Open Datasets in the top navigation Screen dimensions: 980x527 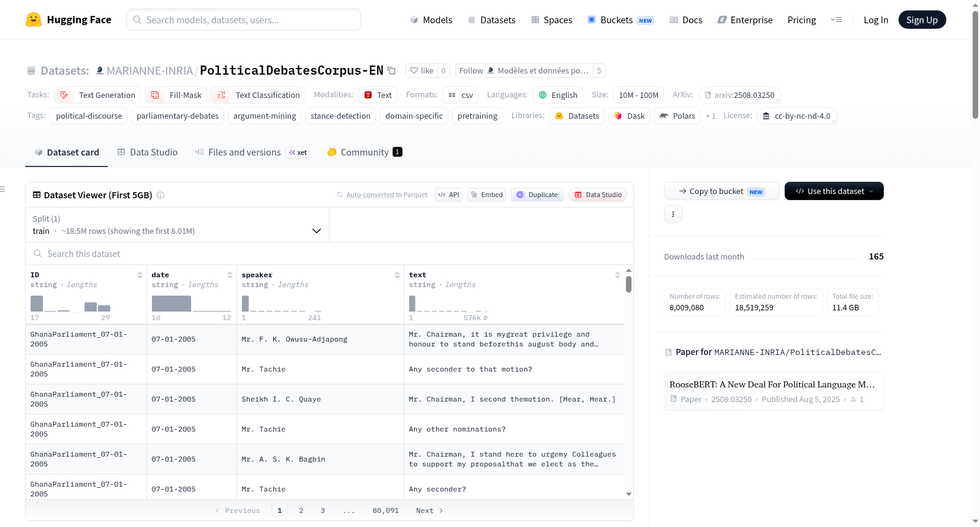tap(492, 20)
